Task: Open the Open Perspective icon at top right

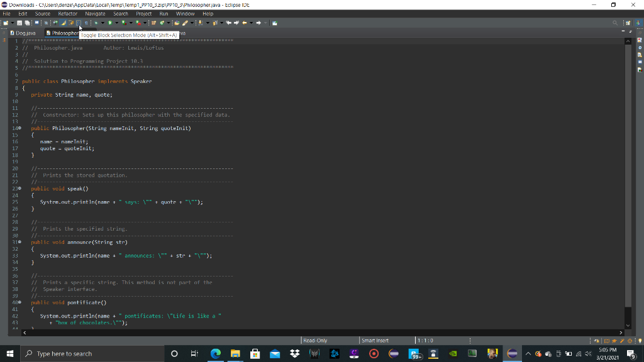Action: (x=628, y=23)
